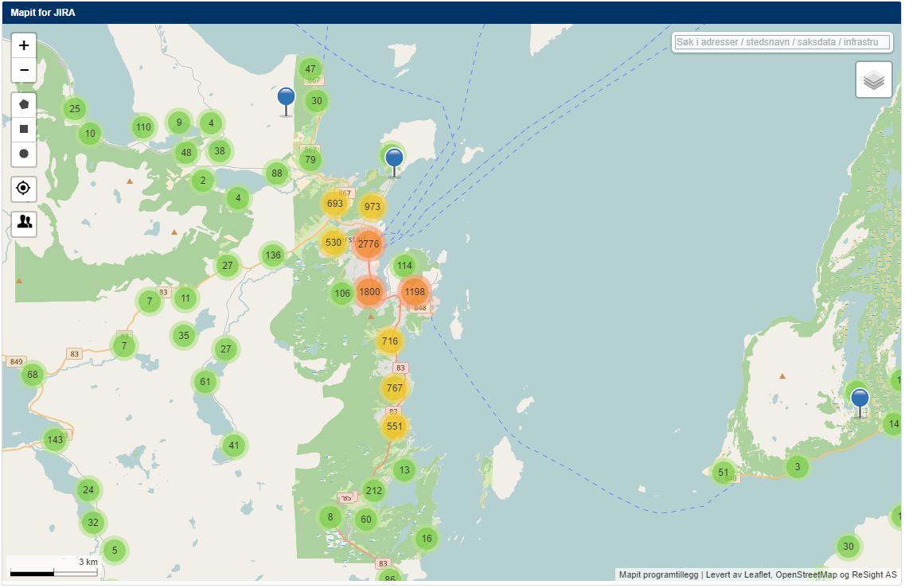Viewport: 905px width, 588px height.
Task: Click the yellow 693 cluster
Action: tap(335, 204)
